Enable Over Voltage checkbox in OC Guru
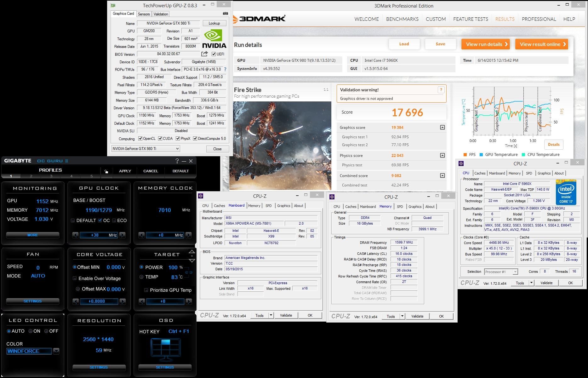Screen dimensions: 588x378 pos(75,278)
